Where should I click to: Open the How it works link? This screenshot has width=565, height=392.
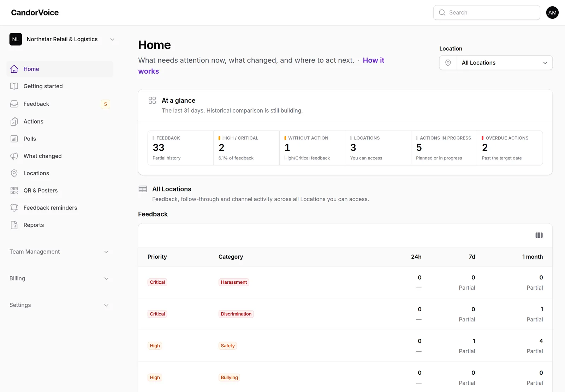click(261, 66)
